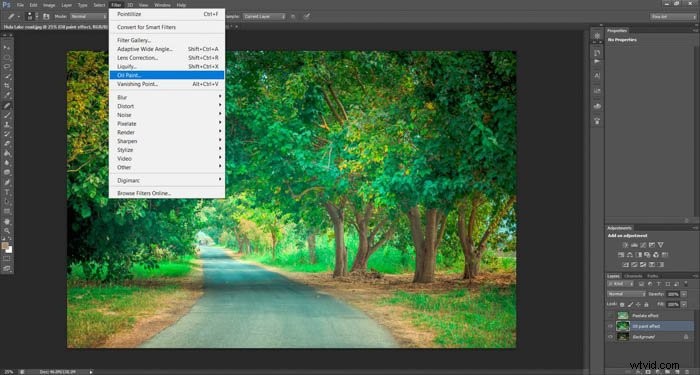
Task: Toggle lock all for layer
Action: click(x=646, y=304)
